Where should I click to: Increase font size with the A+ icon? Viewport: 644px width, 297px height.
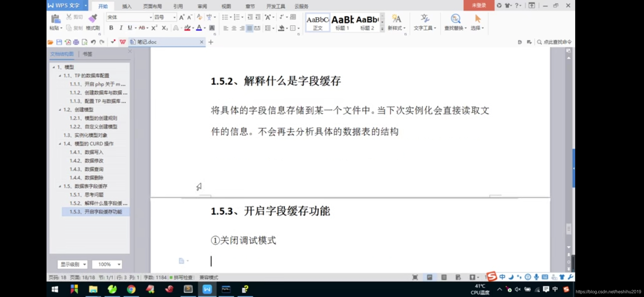click(x=182, y=17)
